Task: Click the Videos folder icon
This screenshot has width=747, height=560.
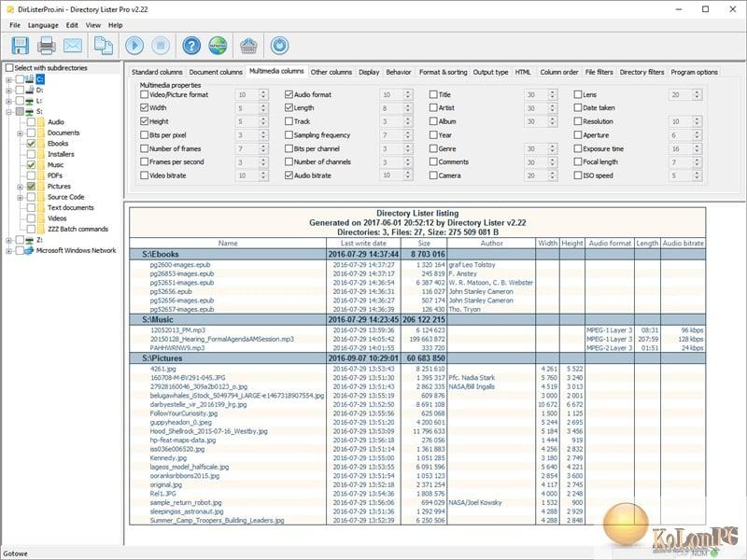Action: pyautogui.click(x=41, y=218)
